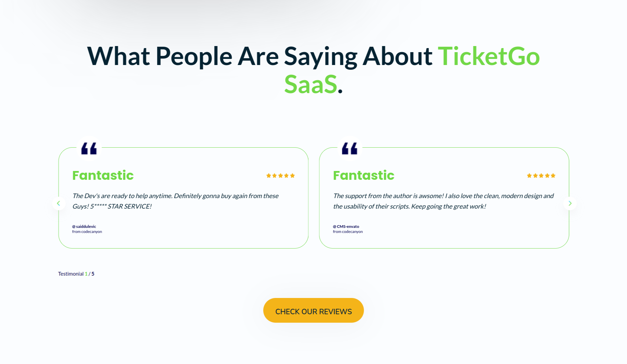Click the 'Fantastic' title on the first card
The image size is (627, 364).
(103, 175)
